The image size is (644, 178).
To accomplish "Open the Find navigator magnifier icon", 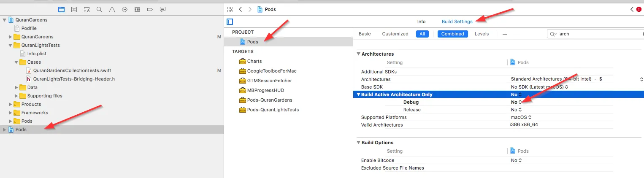I will 99,9.
